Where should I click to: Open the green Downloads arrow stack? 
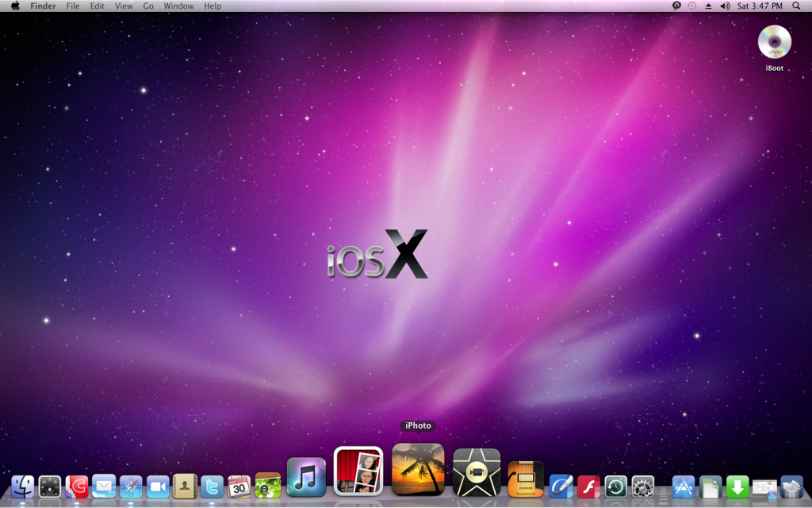click(x=737, y=487)
